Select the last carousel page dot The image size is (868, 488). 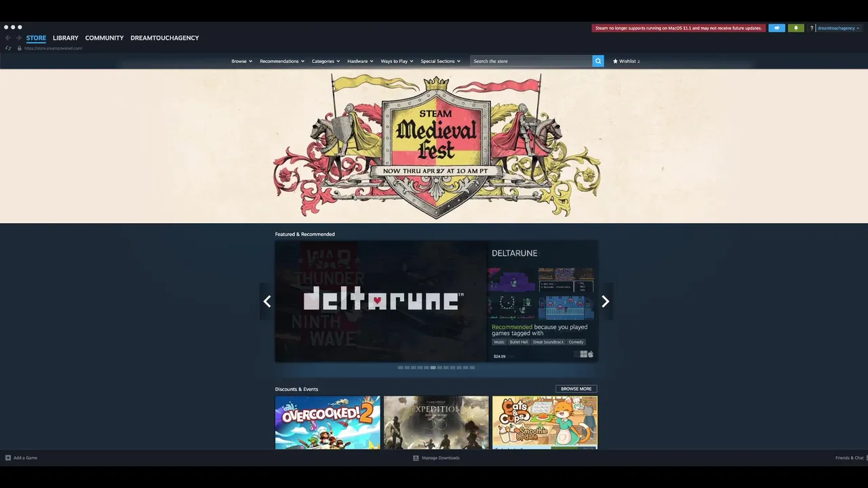click(x=472, y=367)
